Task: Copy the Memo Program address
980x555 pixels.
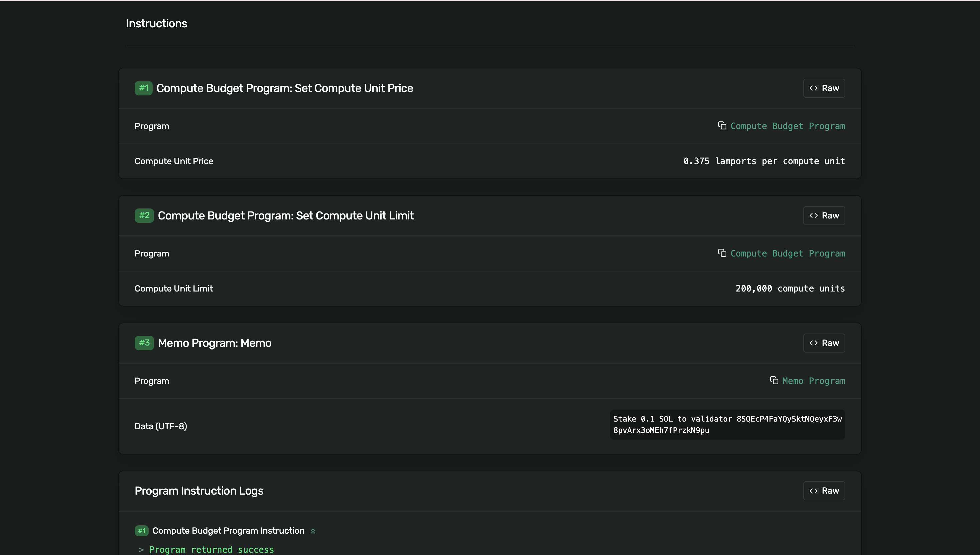Action: [774, 380]
